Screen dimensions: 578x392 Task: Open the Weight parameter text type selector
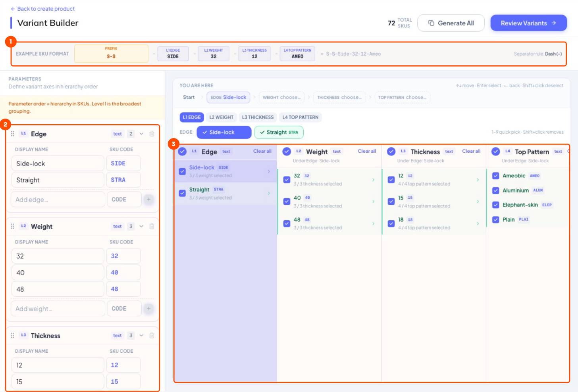tap(118, 226)
